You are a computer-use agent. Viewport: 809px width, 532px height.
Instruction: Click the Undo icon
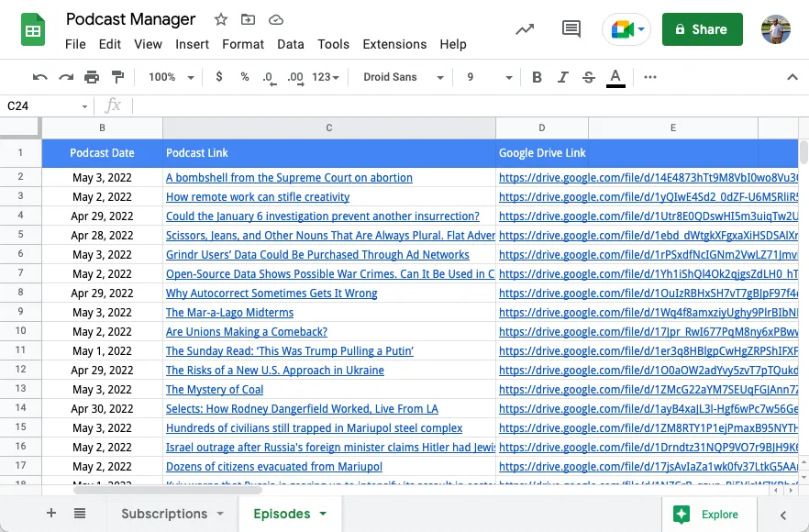[x=39, y=77]
